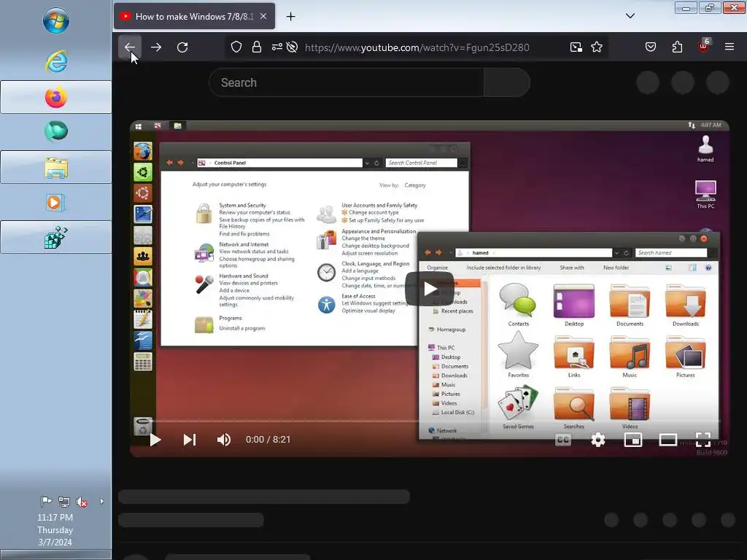
Task: Click the YouTube search submit button
Action: click(507, 82)
